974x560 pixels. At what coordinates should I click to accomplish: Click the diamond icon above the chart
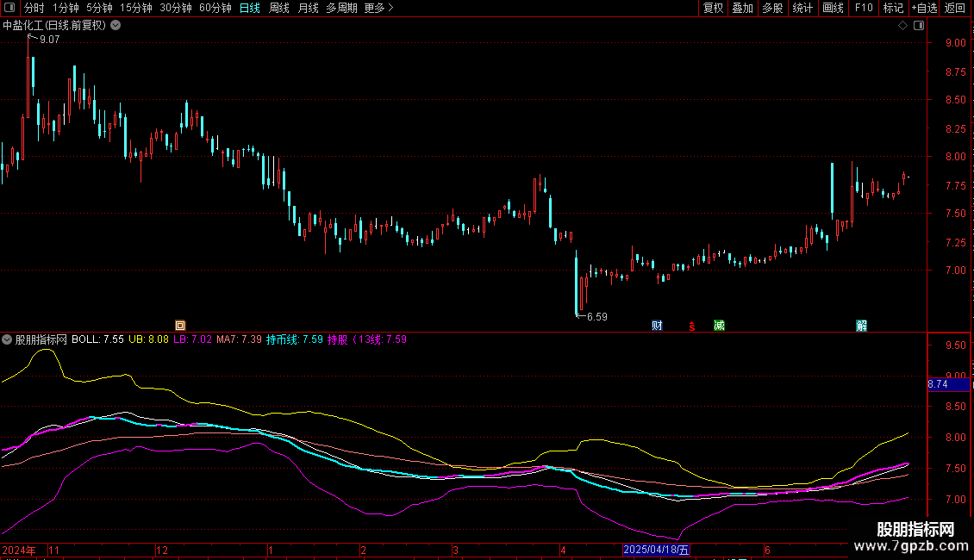click(x=903, y=26)
